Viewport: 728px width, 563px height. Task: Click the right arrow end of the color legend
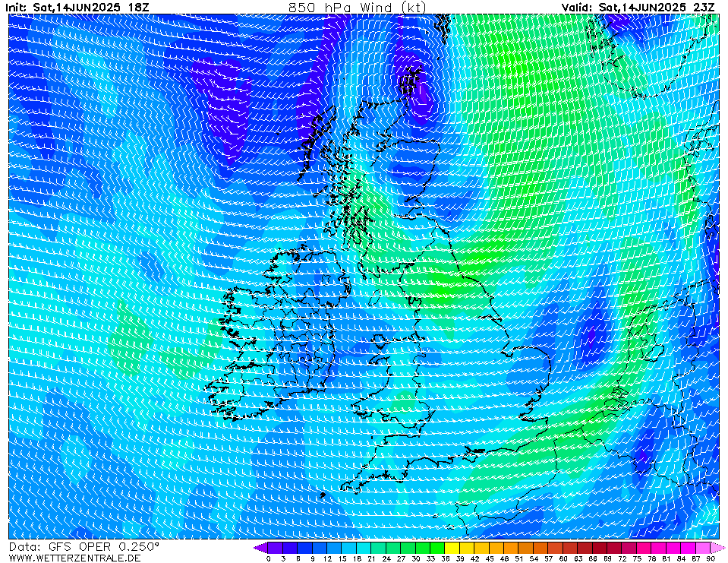(x=718, y=548)
